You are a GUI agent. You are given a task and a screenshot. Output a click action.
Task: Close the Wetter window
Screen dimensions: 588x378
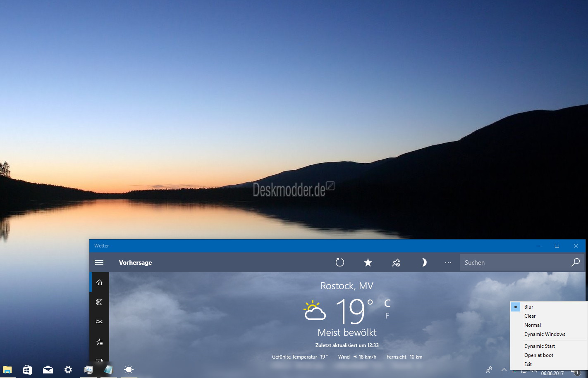[576, 246]
